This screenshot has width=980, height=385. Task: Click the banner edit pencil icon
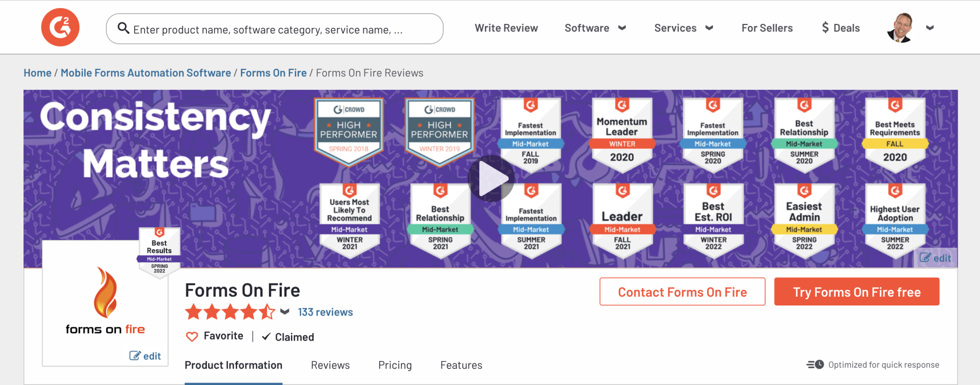click(x=925, y=258)
